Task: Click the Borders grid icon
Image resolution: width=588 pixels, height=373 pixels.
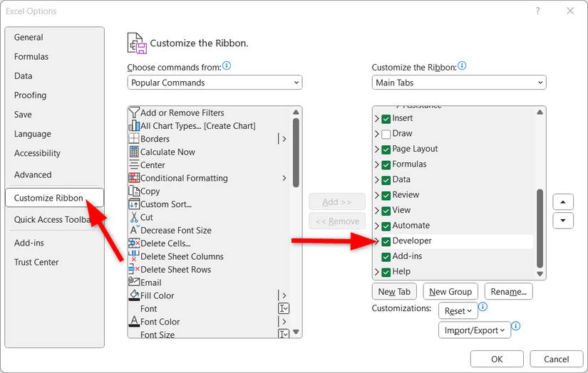Action: coord(134,139)
